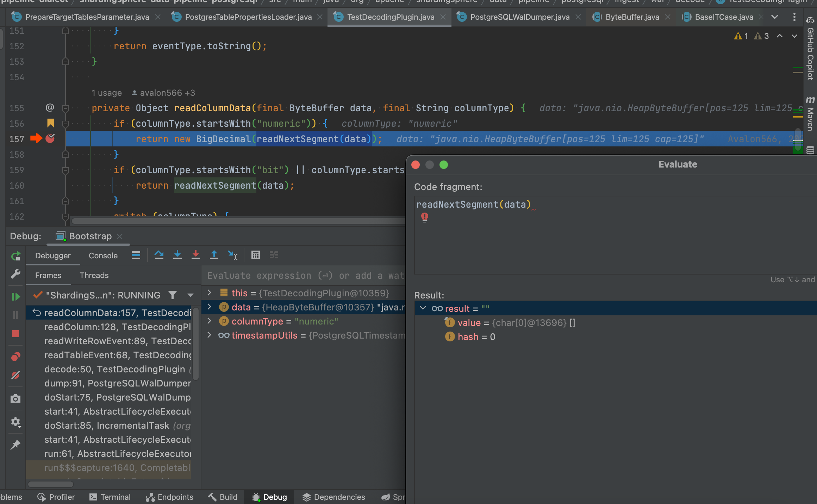
Task: Expand the columnType variable node
Action: (x=209, y=321)
